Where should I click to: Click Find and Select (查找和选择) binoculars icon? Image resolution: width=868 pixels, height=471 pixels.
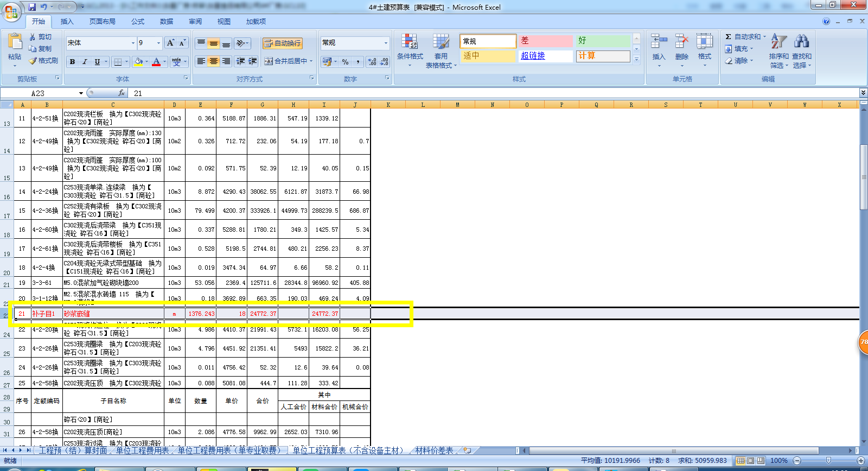click(801, 42)
